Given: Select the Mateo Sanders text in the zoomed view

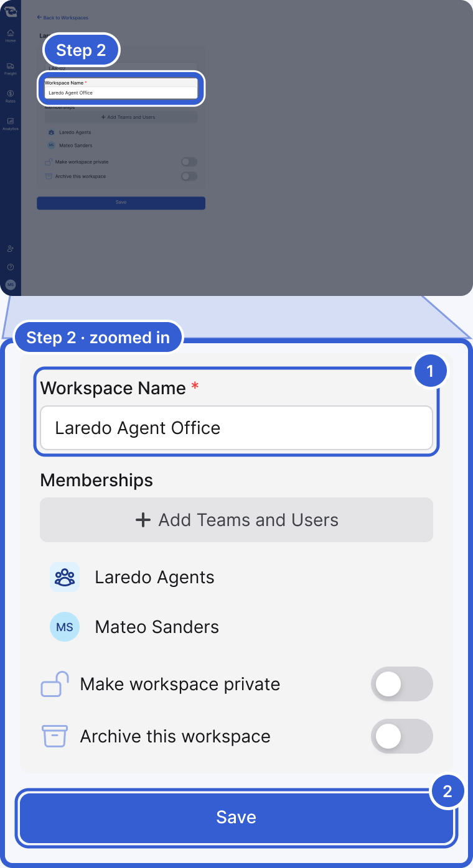Looking at the screenshot, I should click(x=157, y=627).
